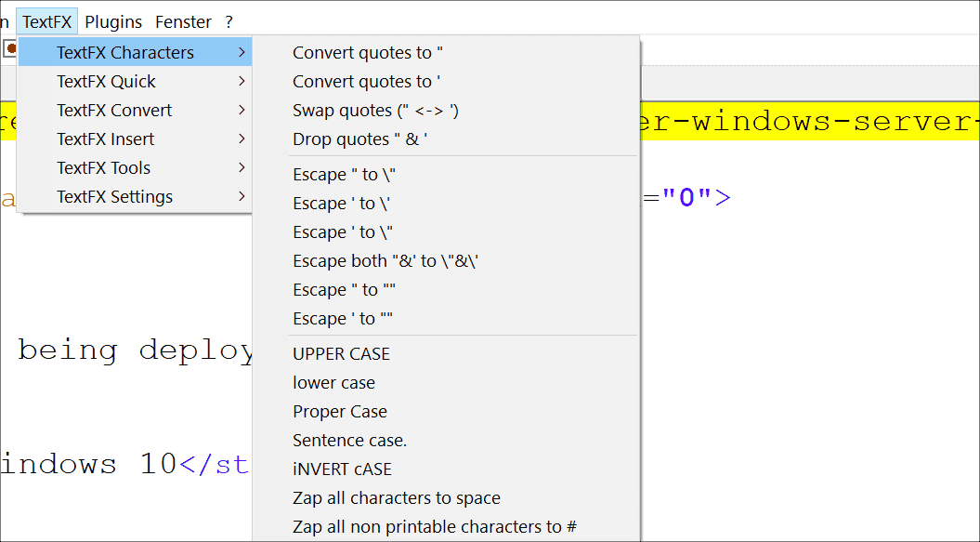Click the macro record icon
This screenshot has height=542, width=980.
(x=10, y=47)
